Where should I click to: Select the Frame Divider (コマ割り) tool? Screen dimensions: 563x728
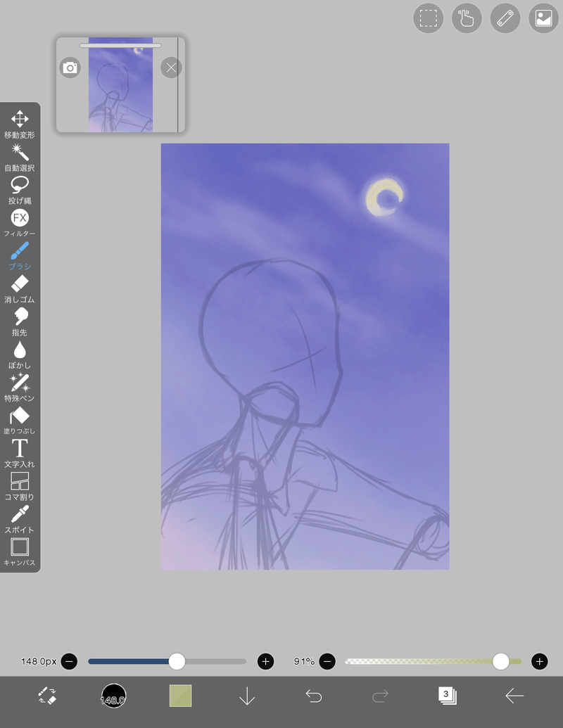20,487
